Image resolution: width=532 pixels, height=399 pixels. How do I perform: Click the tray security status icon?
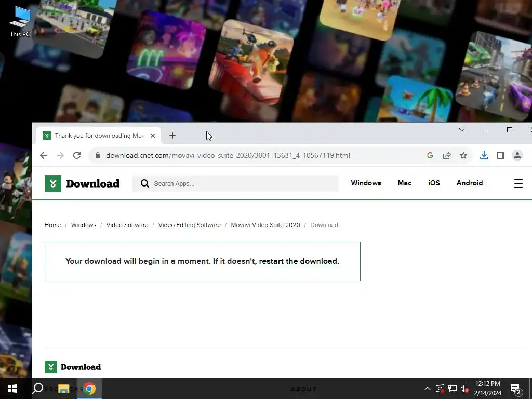[440, 389]
